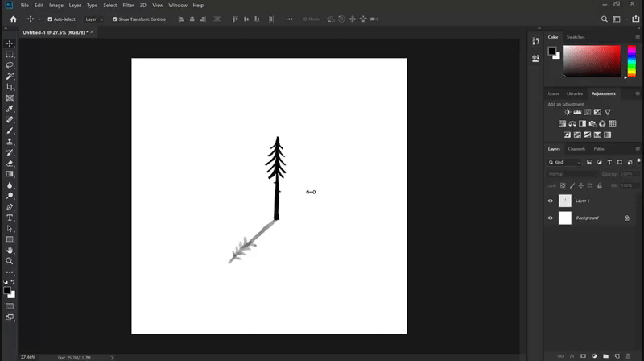This screenshot has height=361, width=644.
Task: Create a new layer icon
Action: click(617, 356)
